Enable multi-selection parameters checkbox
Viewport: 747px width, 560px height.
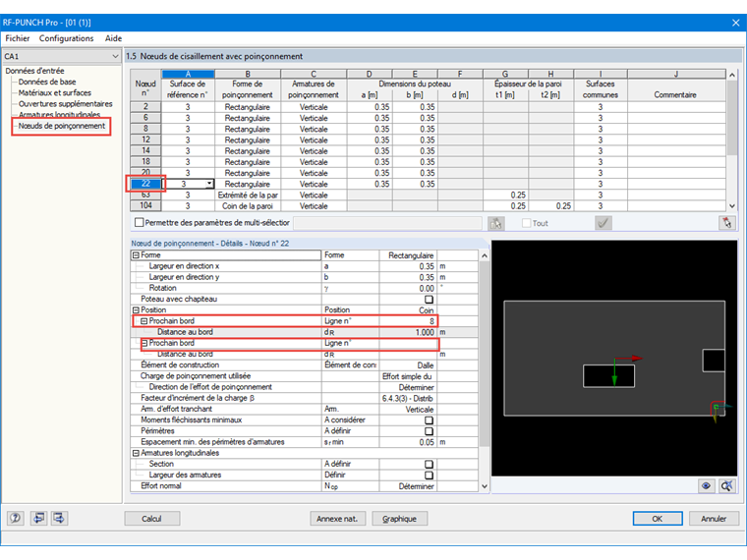click(x=140, y=222)
